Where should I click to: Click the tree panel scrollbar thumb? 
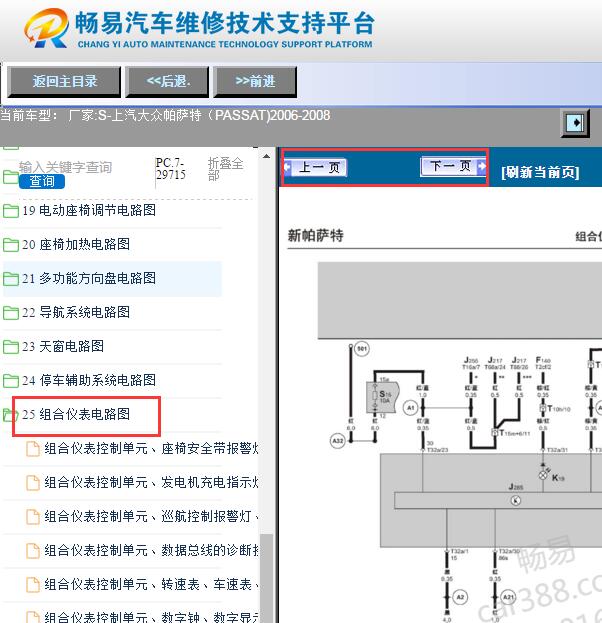tap(266, 578)
